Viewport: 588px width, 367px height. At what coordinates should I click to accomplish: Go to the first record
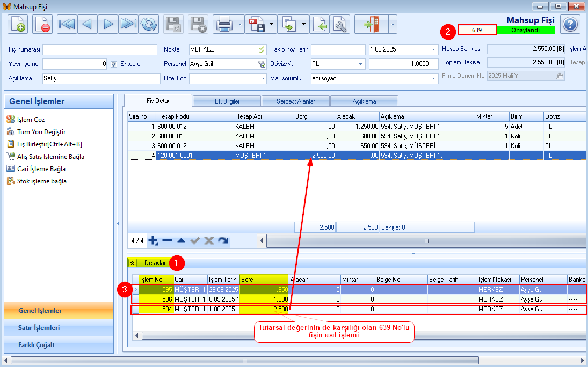pos(67,24)
